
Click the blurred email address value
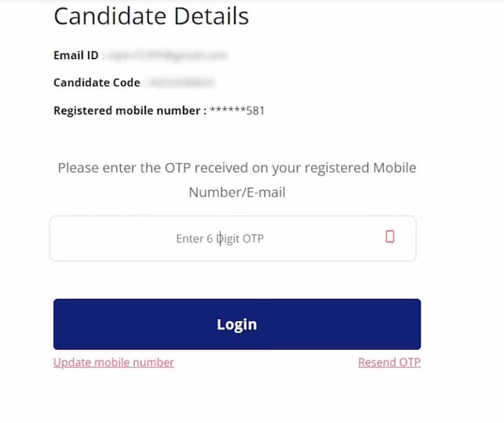(167, 55)
